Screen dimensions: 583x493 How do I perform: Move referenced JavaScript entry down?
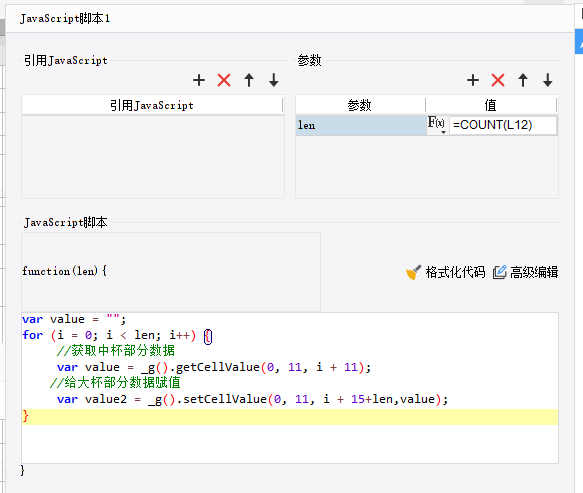[x=274, y=80]
